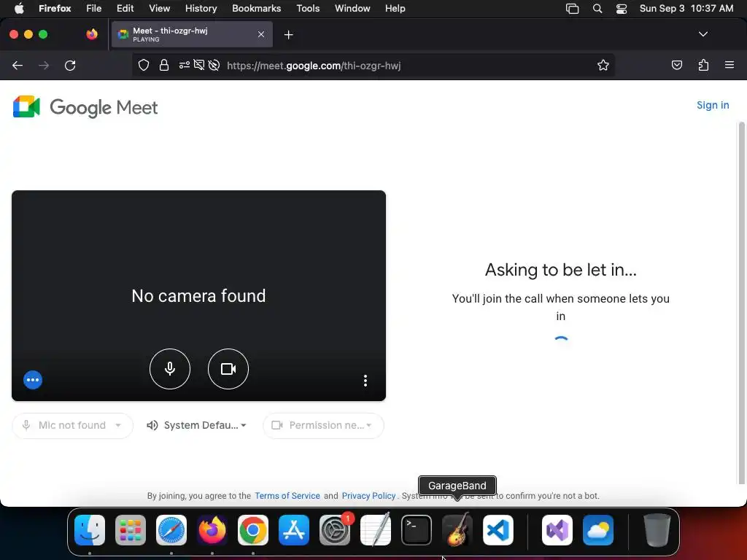747x560 pixels.
Task: Open the System Default speaker dropdown
Action: point(196,425)
